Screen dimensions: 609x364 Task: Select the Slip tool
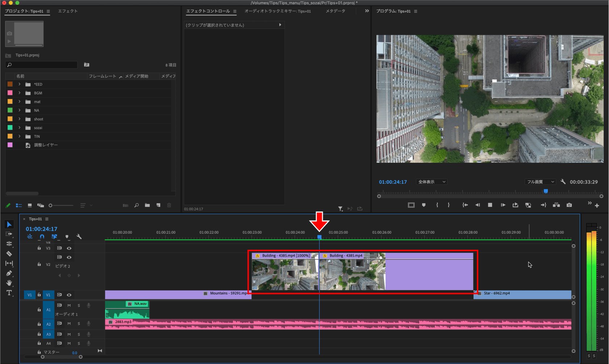click(x=9, y=263)
